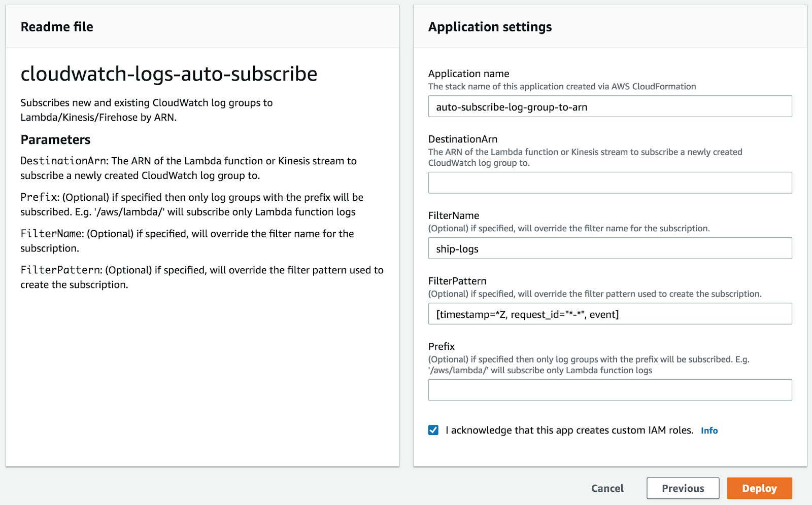The image size is (812, 505).
Task: Focus the empty Prefix input field
Action: (609, 390)
